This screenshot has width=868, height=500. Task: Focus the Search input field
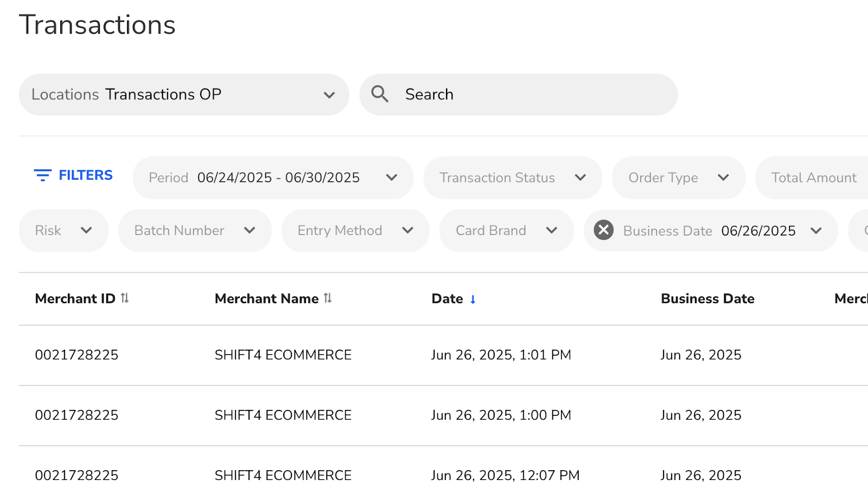pyautogui.click(x=532, y=94)
